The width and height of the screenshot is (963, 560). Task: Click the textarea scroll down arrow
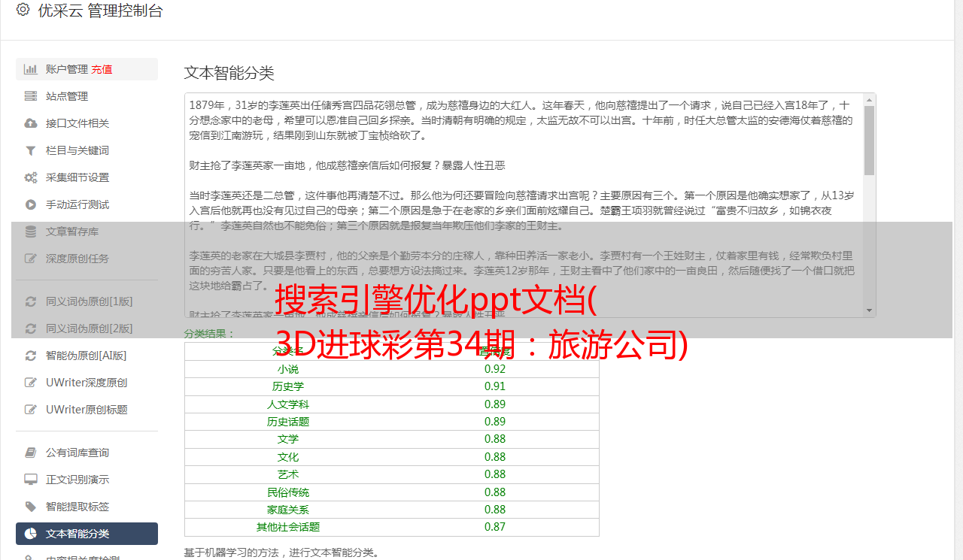click(x=869, y=310)
